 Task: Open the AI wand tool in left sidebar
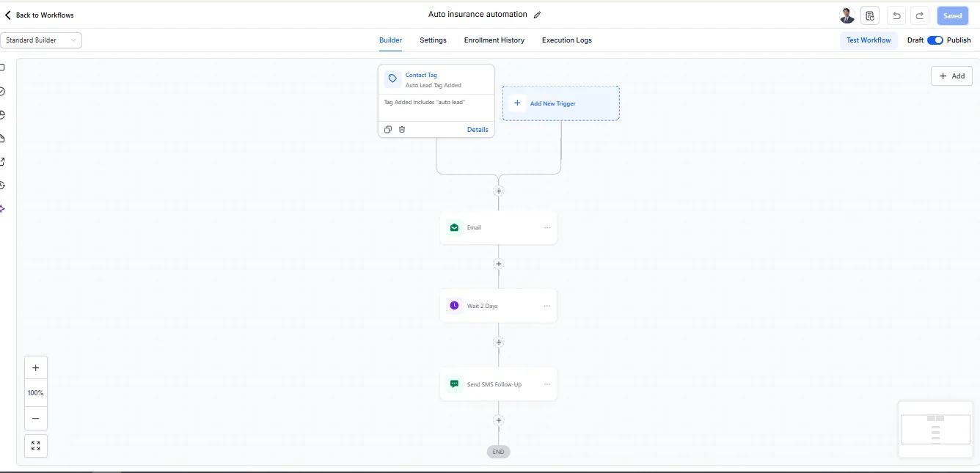3,208
